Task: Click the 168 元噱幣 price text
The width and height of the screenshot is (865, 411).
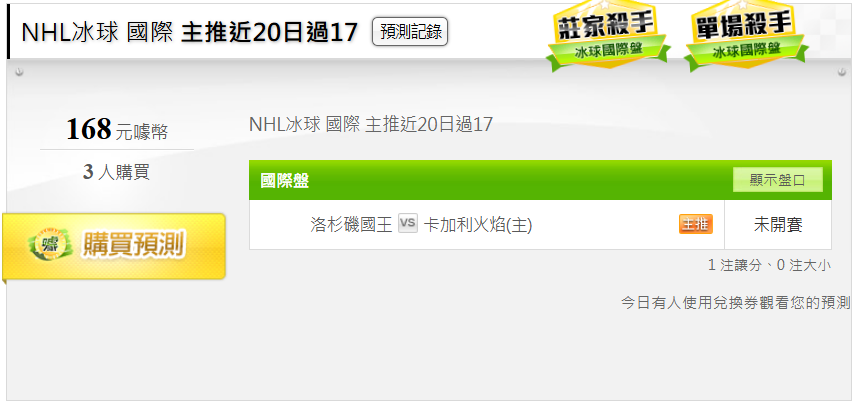Action: coord(117,130)
